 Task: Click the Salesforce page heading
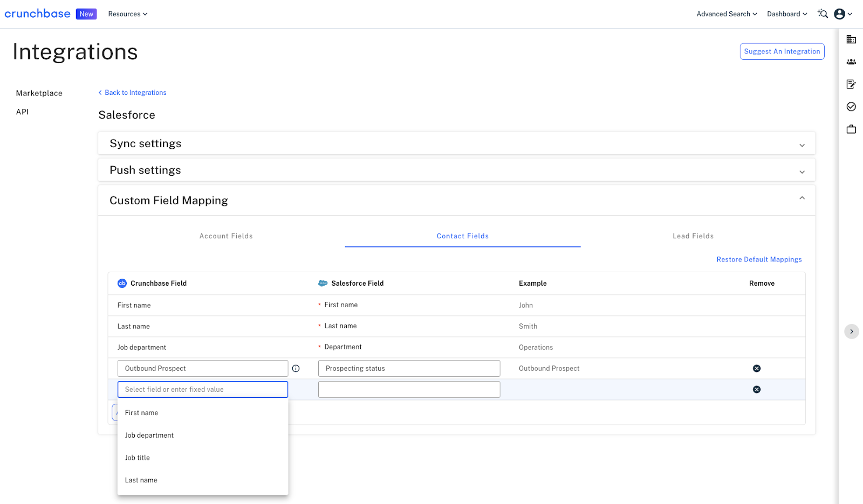[x=127, y=115]
